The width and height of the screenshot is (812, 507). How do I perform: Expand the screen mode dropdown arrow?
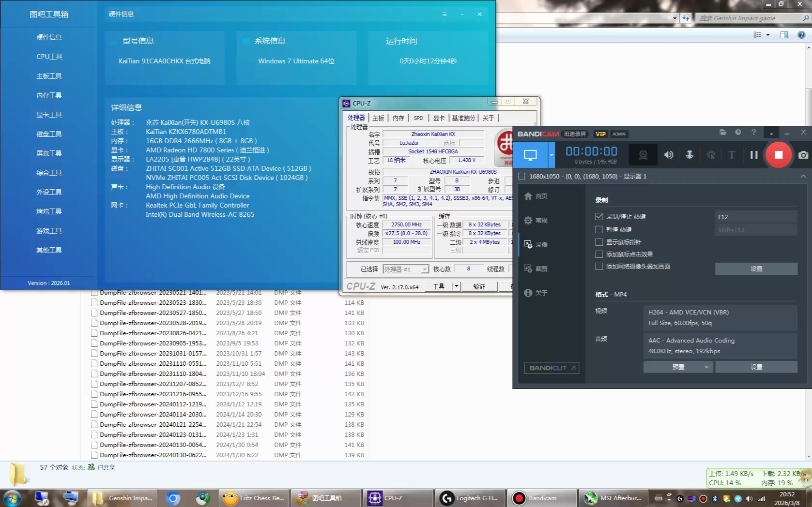pyautogui.click(x=551, y=155)
